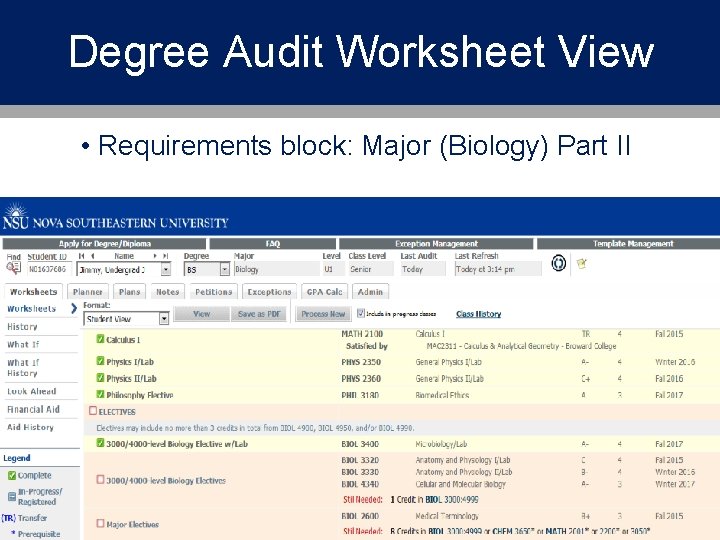Click the NSU sunburst logo
The width and height of the screenshot is (720, 540).
(x=16, y=216)
